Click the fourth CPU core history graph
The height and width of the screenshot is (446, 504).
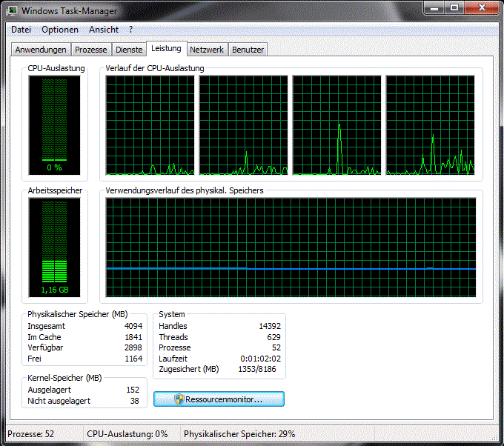[430, 125]
